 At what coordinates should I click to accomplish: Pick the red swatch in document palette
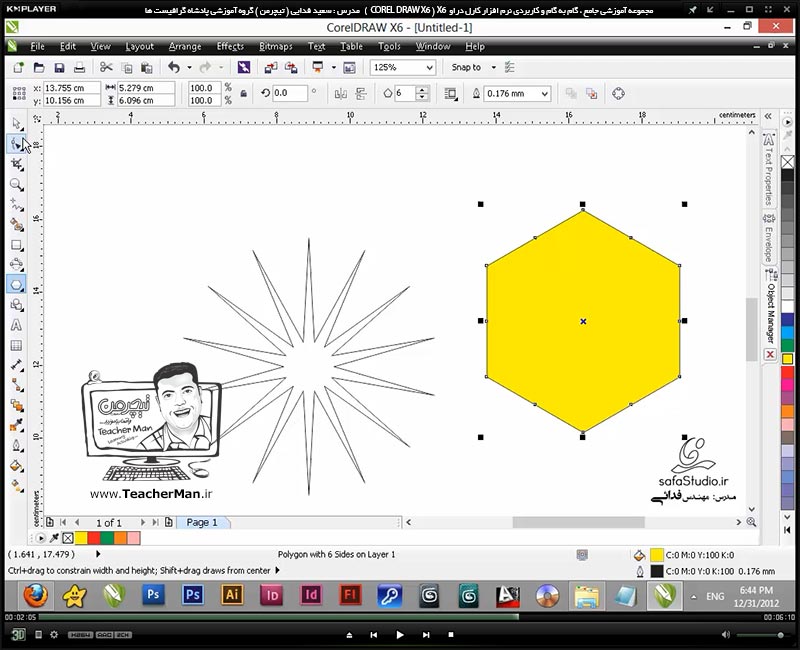94,538
